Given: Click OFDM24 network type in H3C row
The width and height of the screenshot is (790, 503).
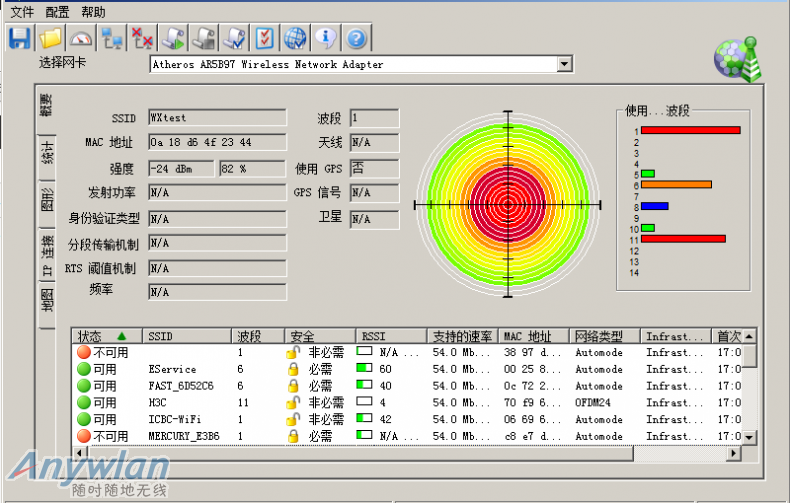Looking at the screenshot, I should coord(592,403).
